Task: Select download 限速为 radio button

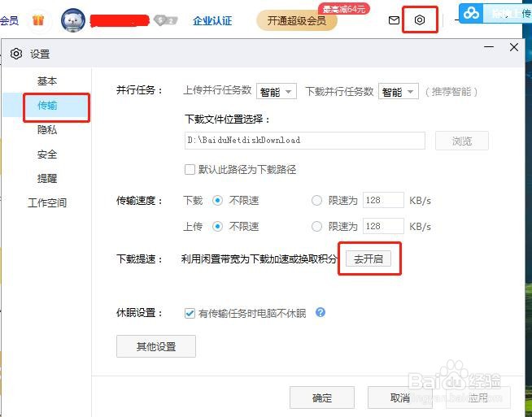Action: pos(316,200)
